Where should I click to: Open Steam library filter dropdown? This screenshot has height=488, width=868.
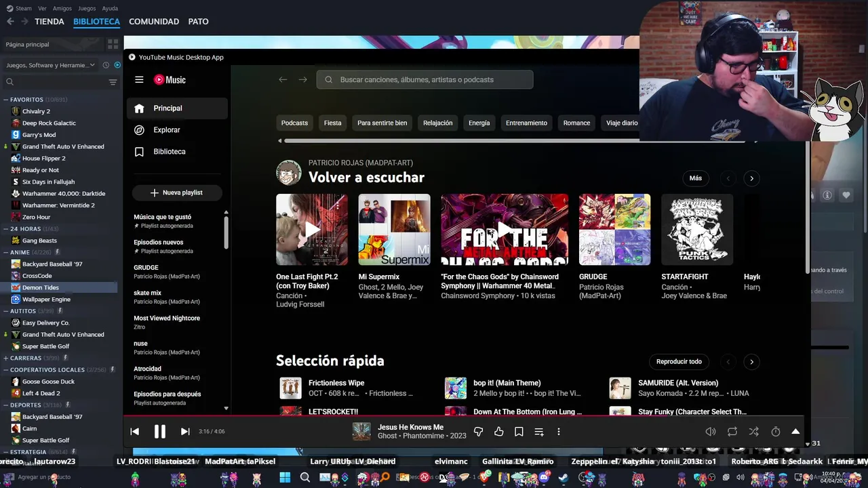[x=51, y=65]
